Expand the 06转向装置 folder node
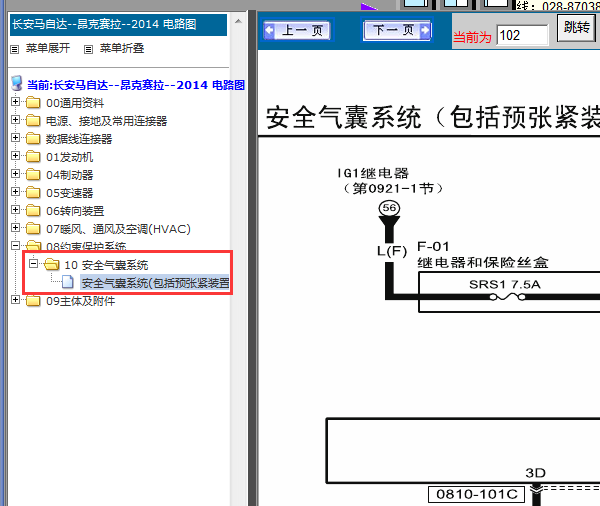Image resolution: width=600 pixels, height=506 pixels. point(15,210)
